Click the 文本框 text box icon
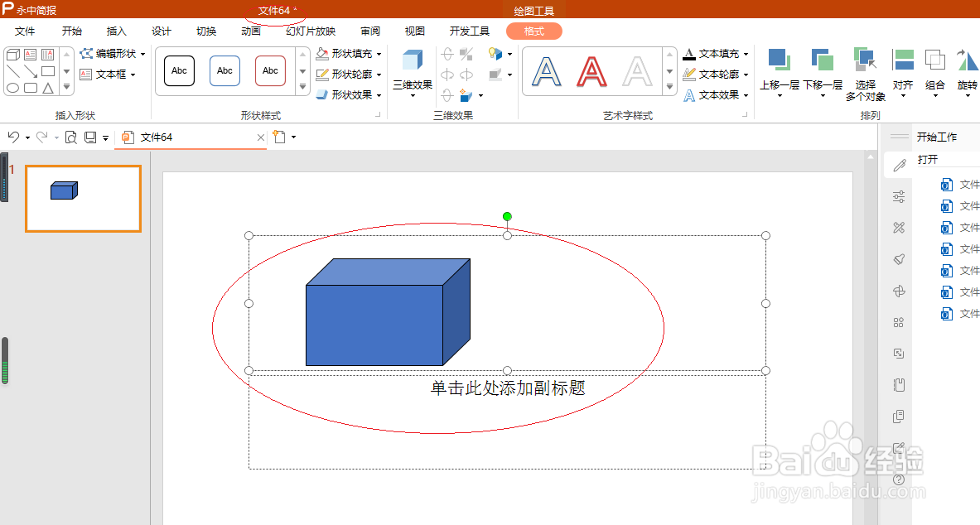The image size is (980, 525). [87, 74]
